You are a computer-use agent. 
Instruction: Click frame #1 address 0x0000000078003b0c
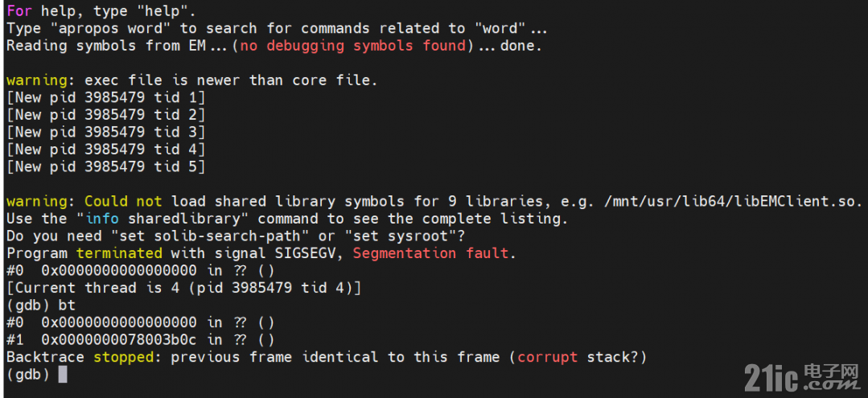(x=118, y=339)
